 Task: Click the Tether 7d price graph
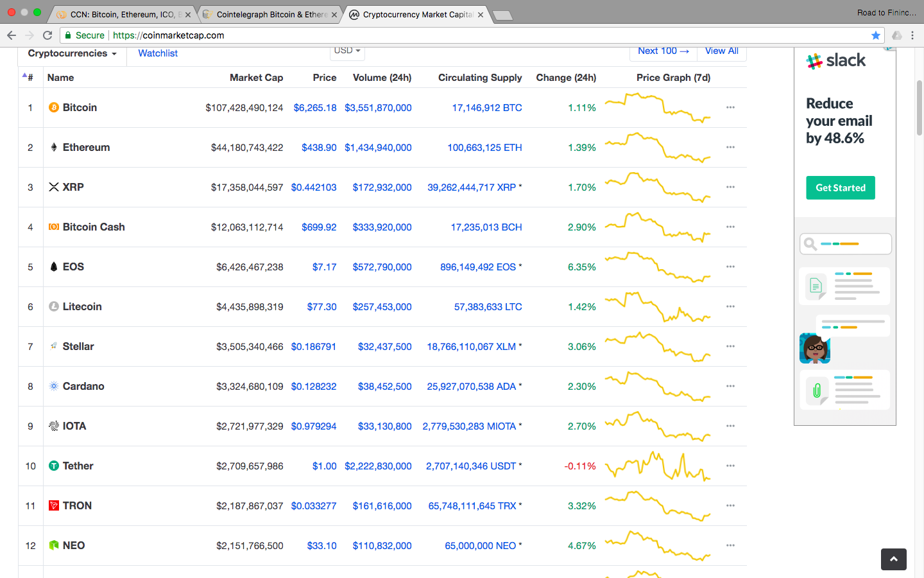[658, 466]
